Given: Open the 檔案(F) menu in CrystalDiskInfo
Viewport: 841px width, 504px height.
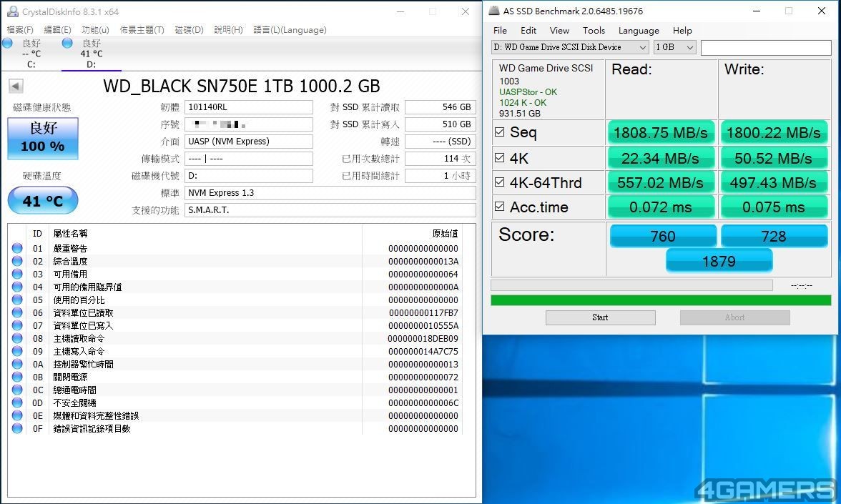Looking at the screenshot, I should coord(20,30).
